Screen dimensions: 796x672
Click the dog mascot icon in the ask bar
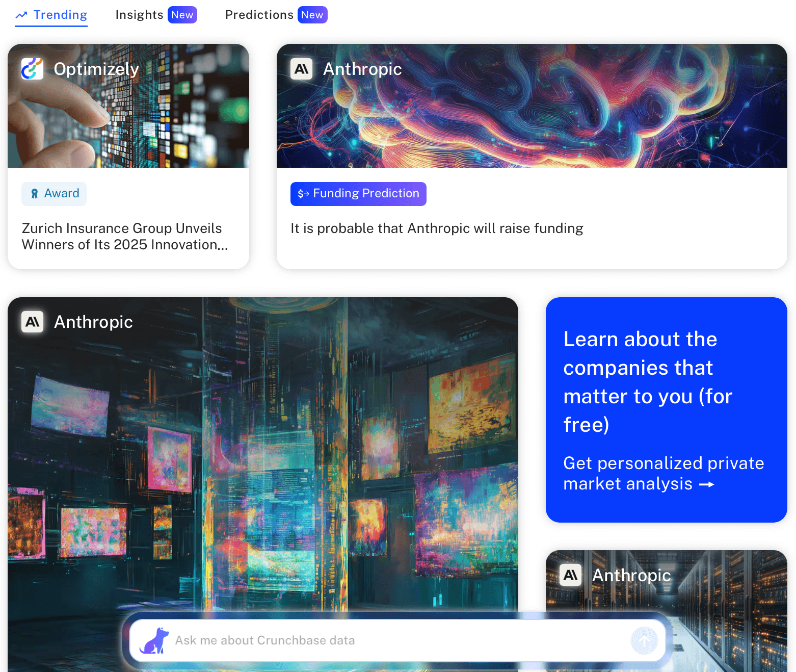coord(154,640)
